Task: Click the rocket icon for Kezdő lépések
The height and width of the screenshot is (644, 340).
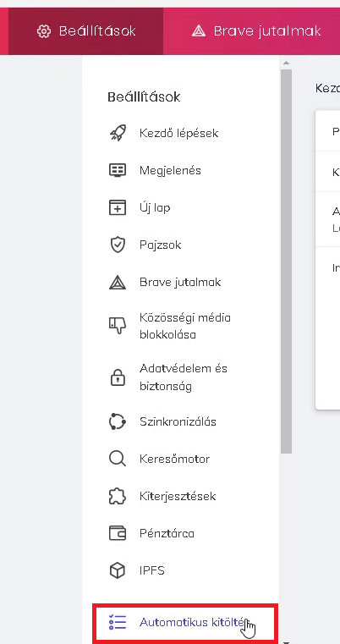Action: pos(118,133)
